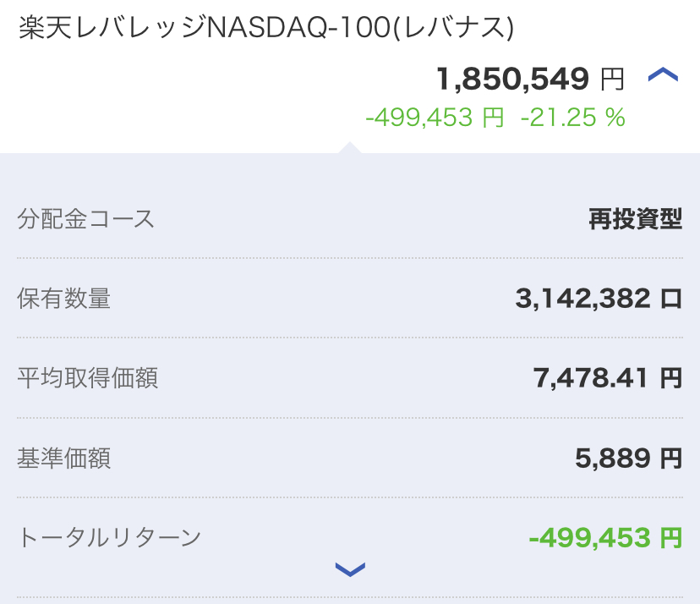Screen dimensions: 700x604
Task: Click the -21.25 % loss percentage
Action: [573, 118]
